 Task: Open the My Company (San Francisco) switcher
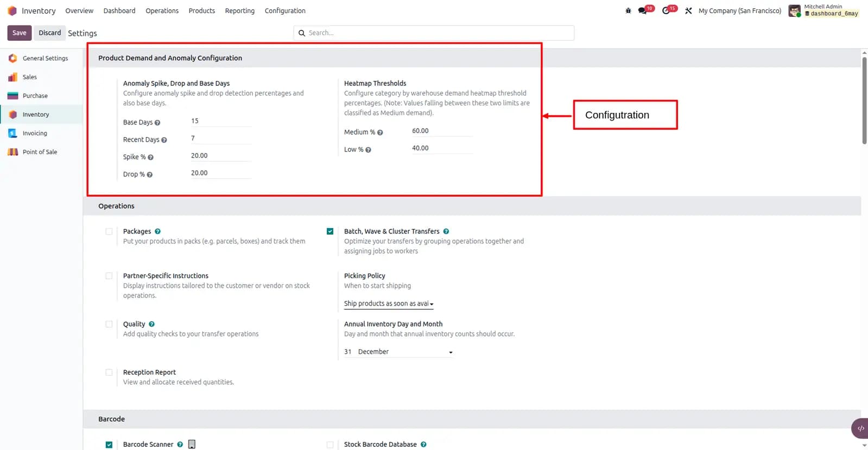tap(740, 11)
